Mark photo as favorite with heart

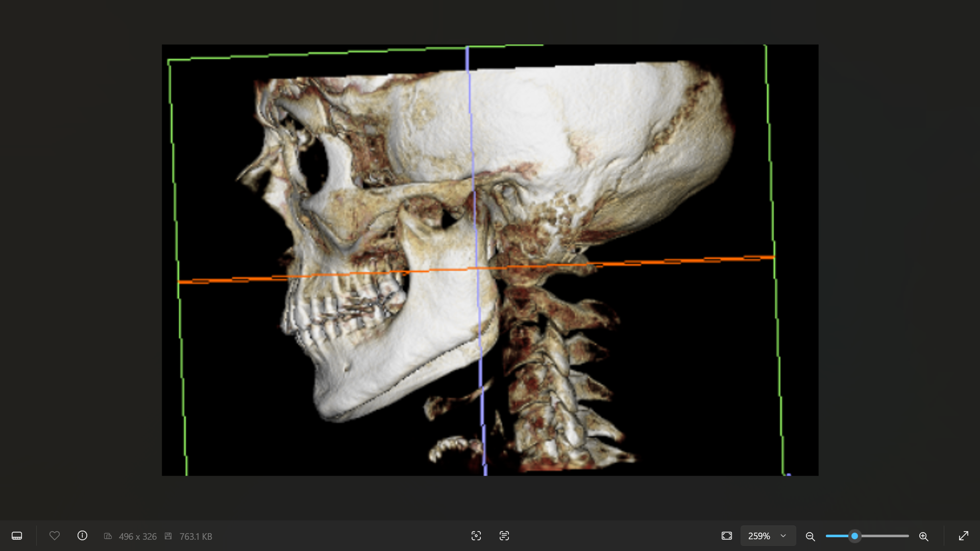click(x=55, y=536)
